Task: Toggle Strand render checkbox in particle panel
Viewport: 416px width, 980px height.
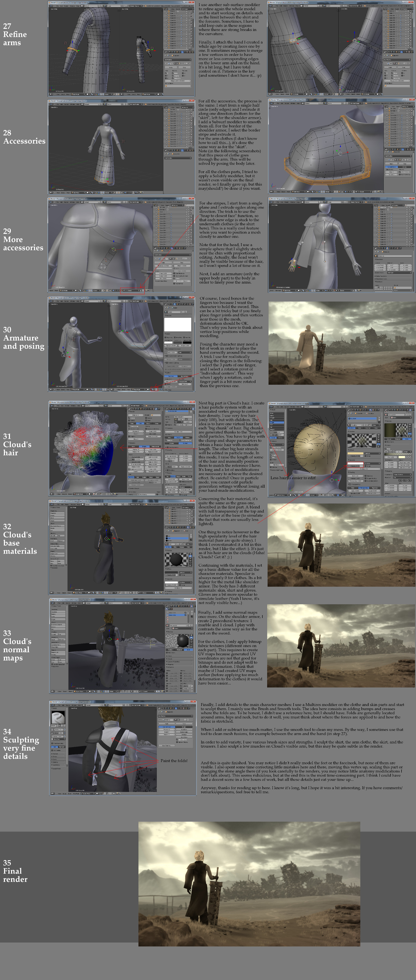Action: point(129,427)
